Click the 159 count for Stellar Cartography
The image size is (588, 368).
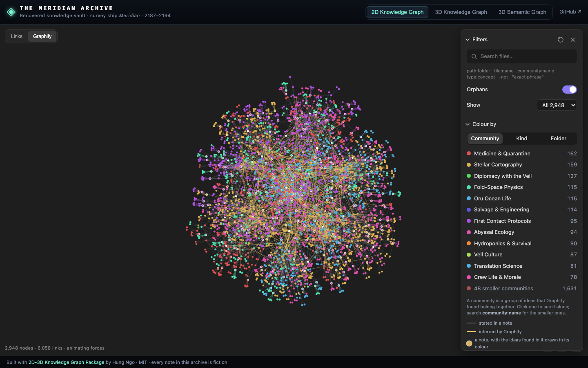tap(572, 165)
